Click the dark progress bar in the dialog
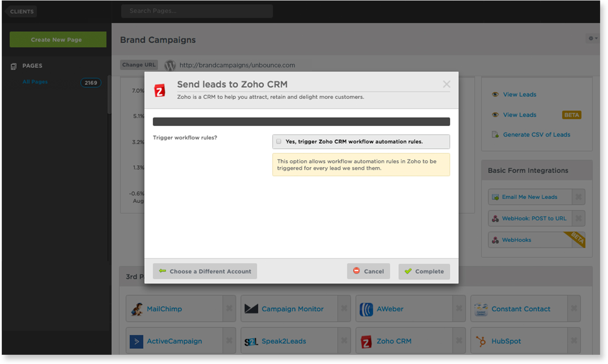 [301, 122]
